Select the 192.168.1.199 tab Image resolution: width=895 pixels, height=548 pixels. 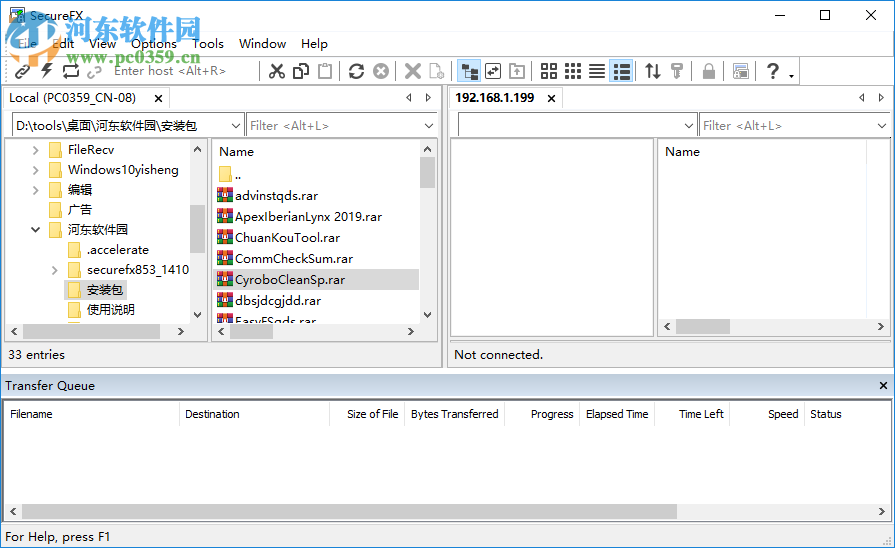495,98
